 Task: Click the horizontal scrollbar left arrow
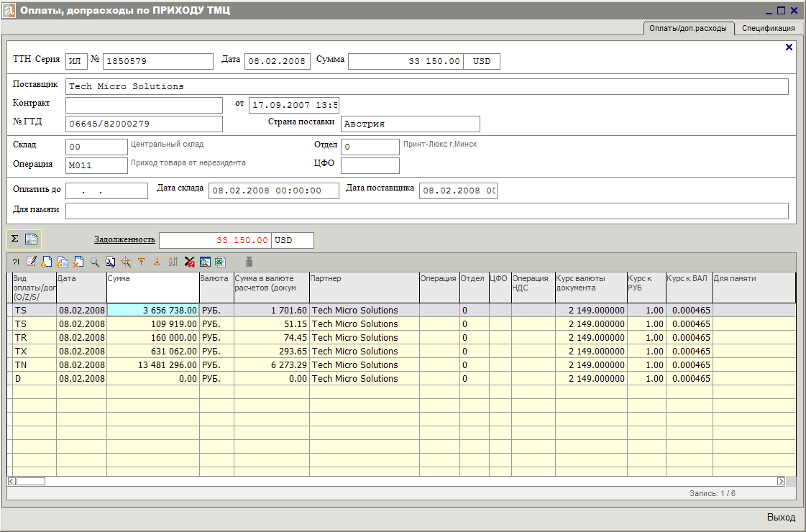(x=12, y=481)
